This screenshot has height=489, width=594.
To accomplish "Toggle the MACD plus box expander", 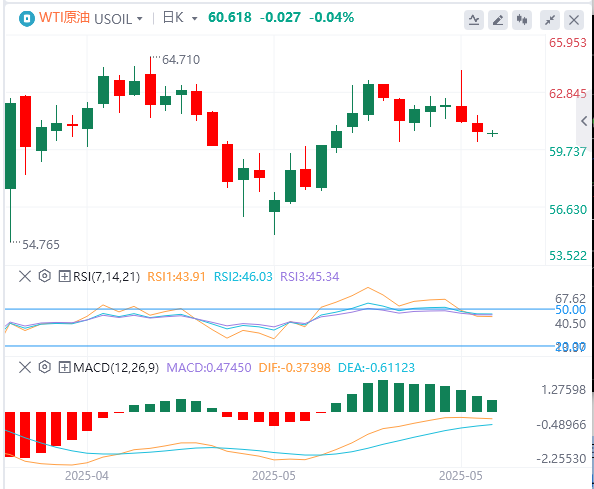I will (64, 367).
